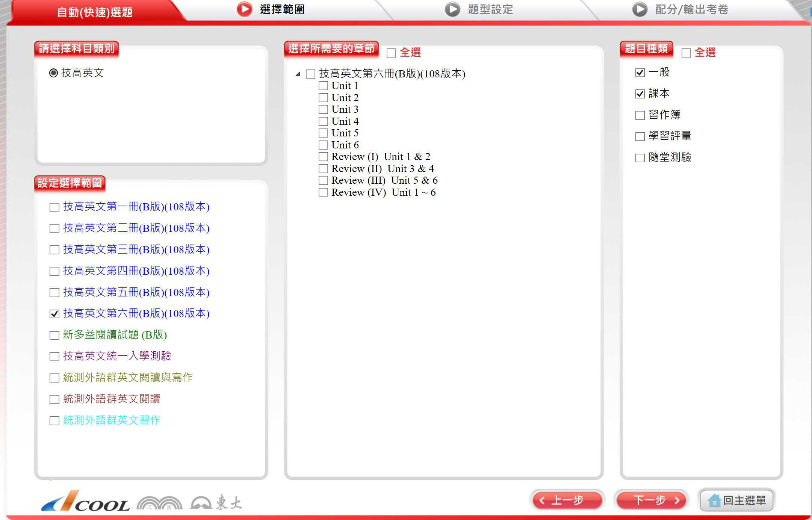Image resolution: width=812 pixels, height=520 pixels.
Task: Go to the 題型設定 step tab
Action: point(490,9)
